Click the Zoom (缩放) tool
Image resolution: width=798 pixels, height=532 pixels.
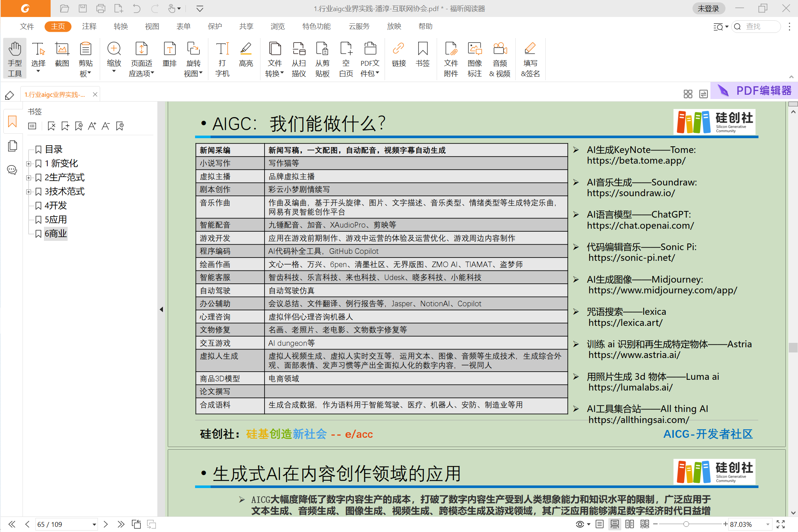pos(114,57)
